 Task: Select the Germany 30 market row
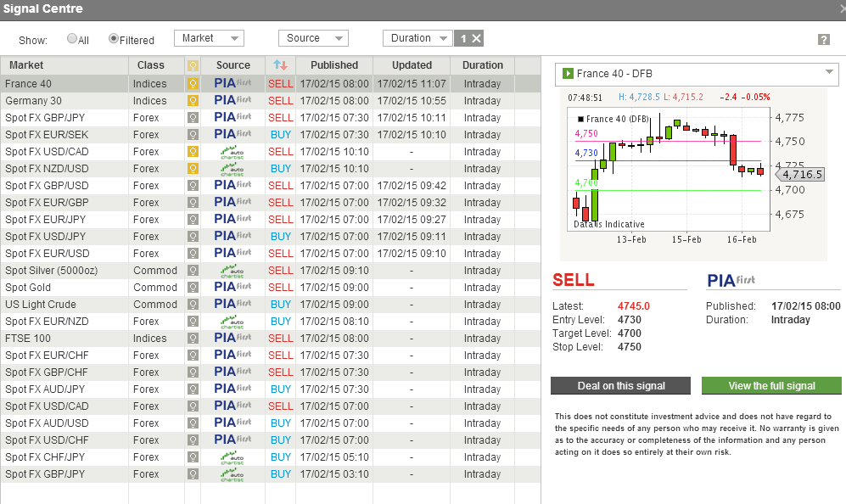tap(271, 101)
